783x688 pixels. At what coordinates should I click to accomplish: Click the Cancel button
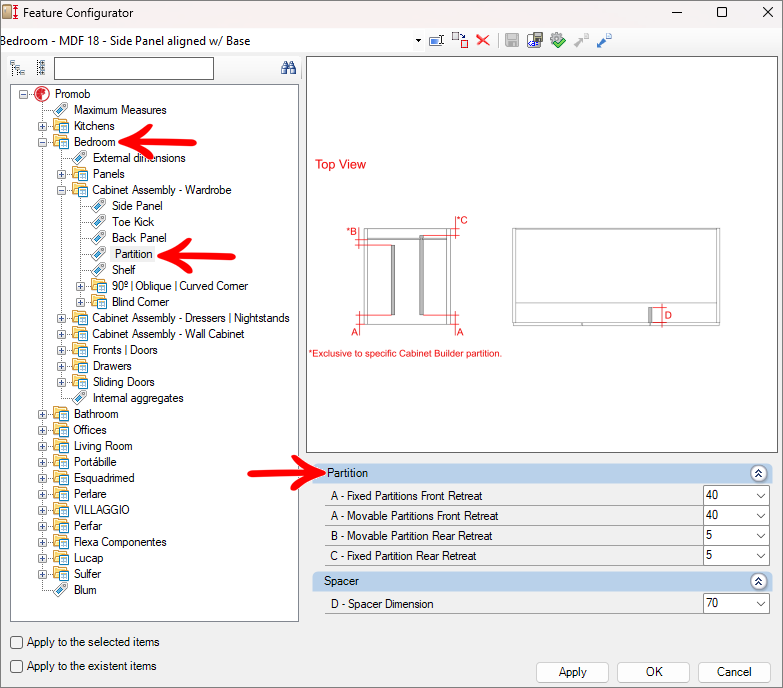(x=733, y=672)
